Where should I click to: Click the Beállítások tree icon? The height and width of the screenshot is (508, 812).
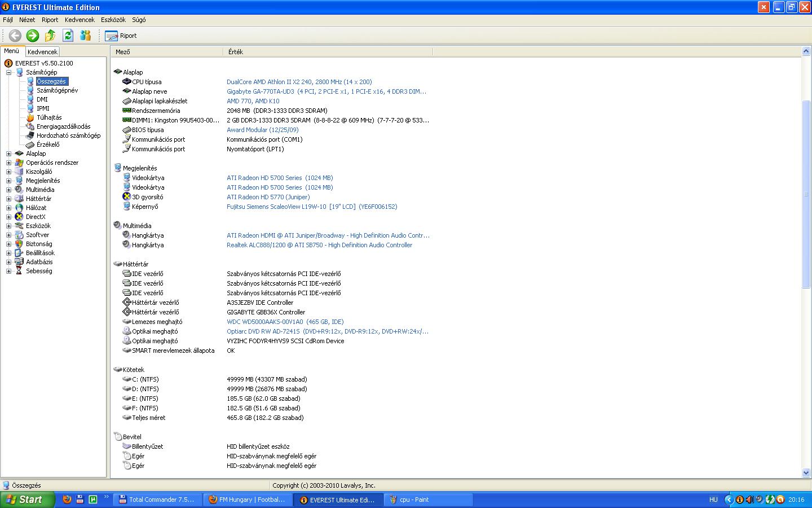(x=19, y=253)
